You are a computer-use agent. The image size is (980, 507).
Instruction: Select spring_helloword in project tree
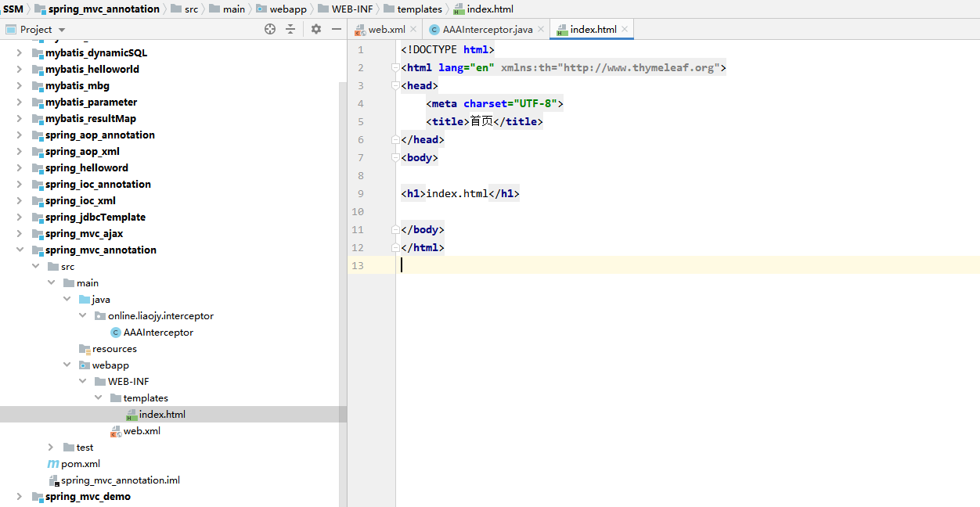[x=87, y=167]
